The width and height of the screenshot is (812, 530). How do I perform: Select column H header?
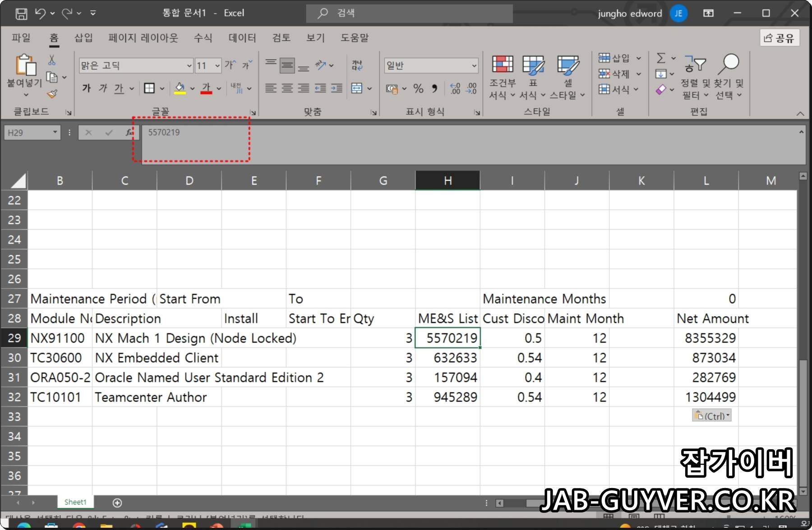[x=448, y=180]
